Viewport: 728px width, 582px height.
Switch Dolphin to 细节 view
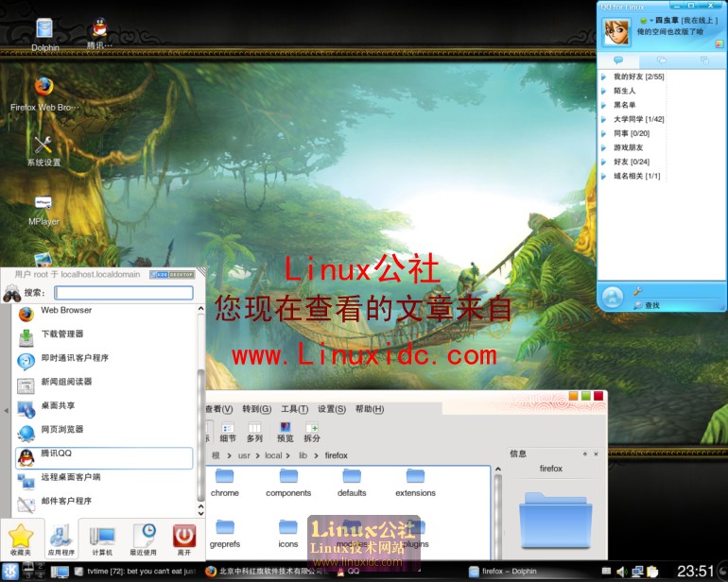tap(228, 432)
